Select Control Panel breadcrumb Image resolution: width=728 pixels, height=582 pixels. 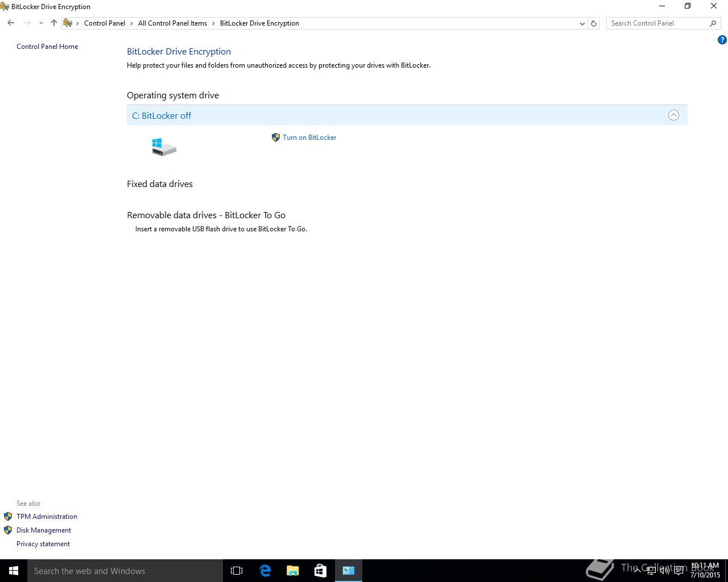click(x=105, y=23)
